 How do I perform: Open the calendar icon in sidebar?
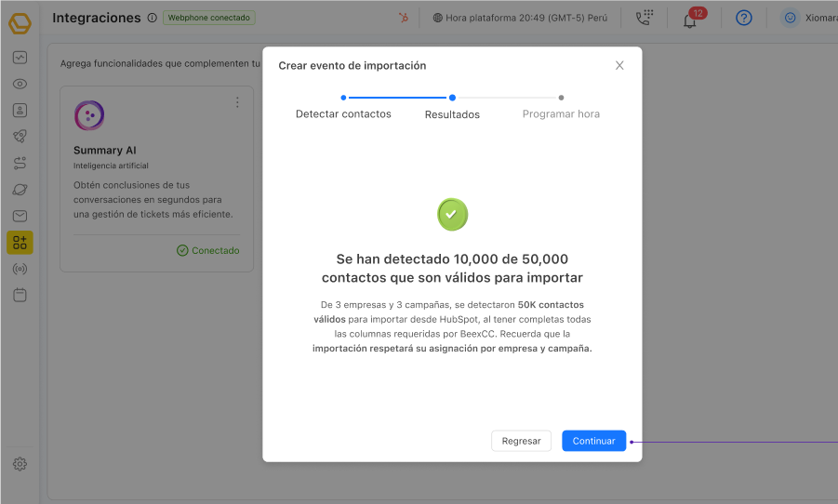point(20,295)
